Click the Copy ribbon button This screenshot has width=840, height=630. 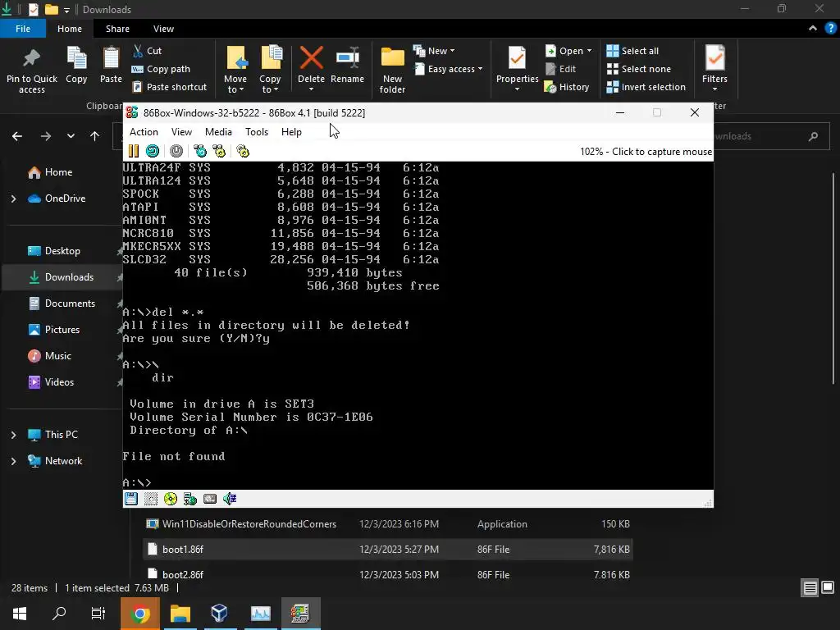pos(76,66)
